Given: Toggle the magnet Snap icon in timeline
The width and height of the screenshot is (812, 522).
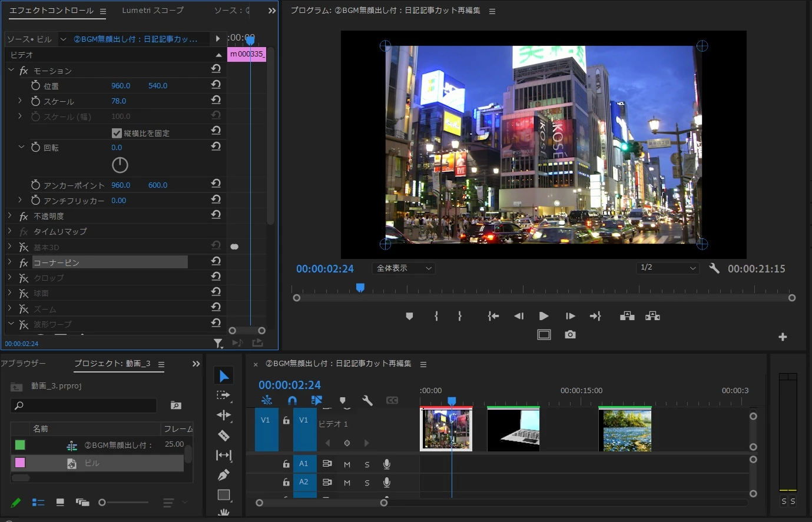Looking at the screenshot, I should point(292,401).
